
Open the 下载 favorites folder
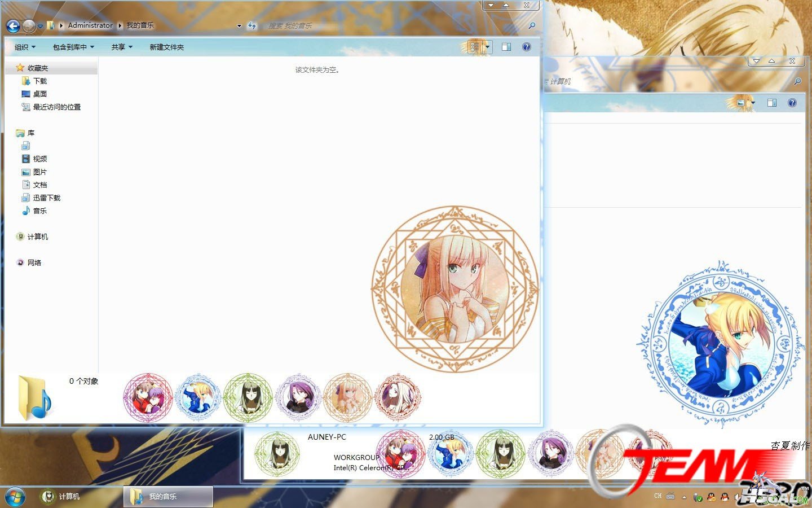[x=40, y=81]
